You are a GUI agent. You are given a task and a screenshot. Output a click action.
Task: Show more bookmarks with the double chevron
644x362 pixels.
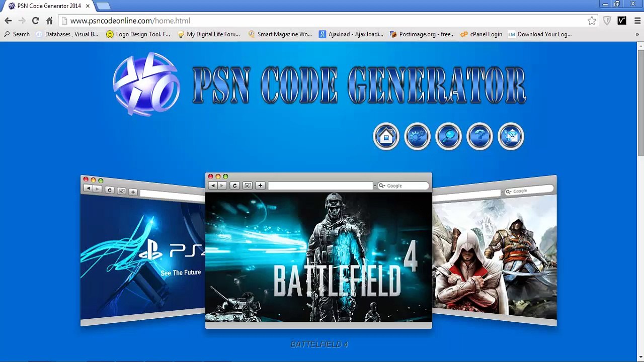click(x=637, y=34)
